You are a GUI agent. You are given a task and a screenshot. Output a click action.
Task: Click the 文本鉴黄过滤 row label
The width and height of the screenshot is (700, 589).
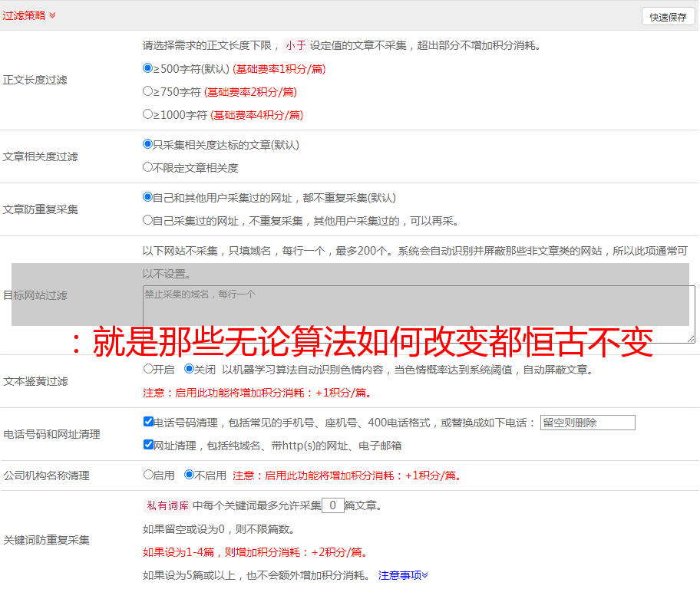tap(36, 381)
